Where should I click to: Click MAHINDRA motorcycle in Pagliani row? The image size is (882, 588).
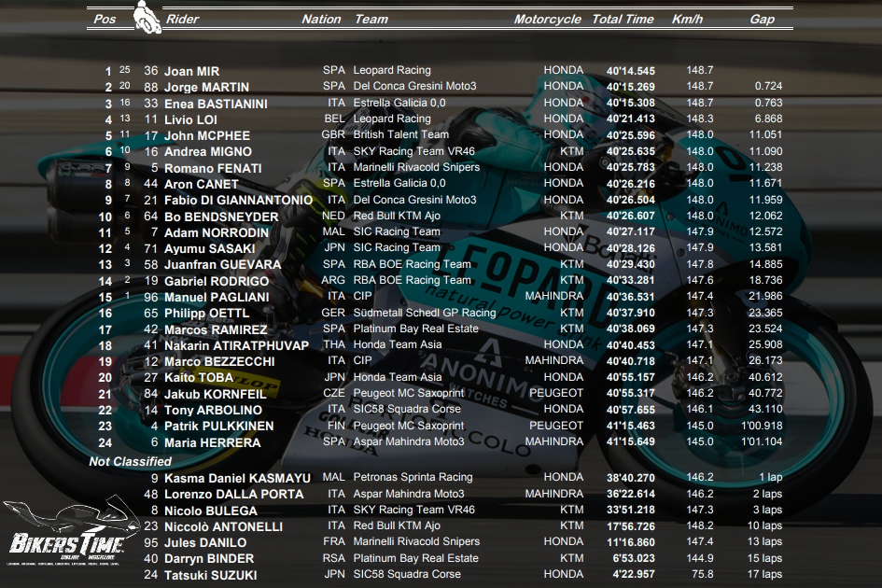(x=554, y=296)
